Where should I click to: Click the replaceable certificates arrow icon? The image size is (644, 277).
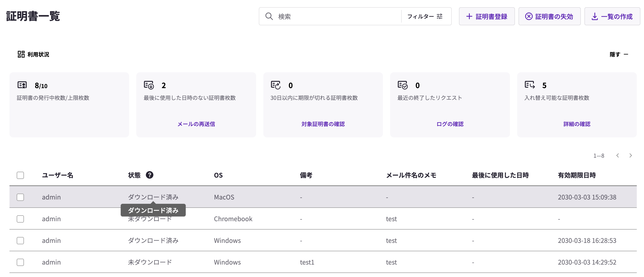530,85
